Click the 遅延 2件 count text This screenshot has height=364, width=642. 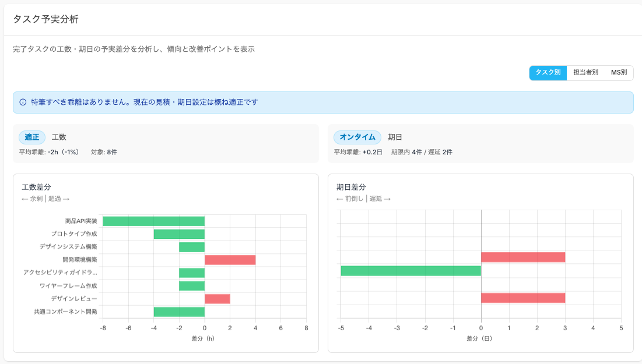click(441, 151)
